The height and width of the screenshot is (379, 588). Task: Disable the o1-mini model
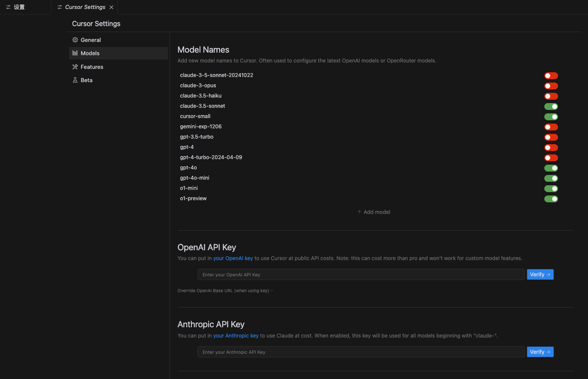click(x=551, y=189)
